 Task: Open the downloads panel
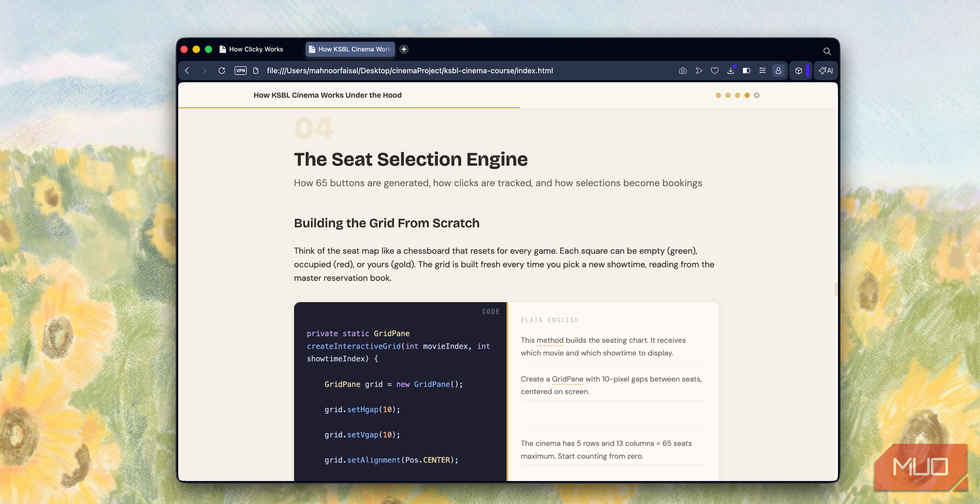coord(730,71)
